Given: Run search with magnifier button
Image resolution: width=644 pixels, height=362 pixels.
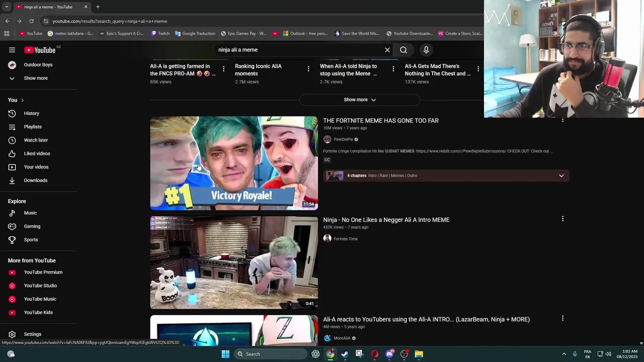Looking at the screenshot, I should (404, 50).
